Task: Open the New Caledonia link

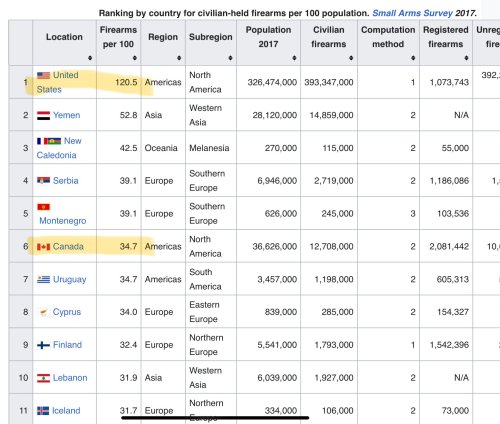Action: (x=59, y=148)
